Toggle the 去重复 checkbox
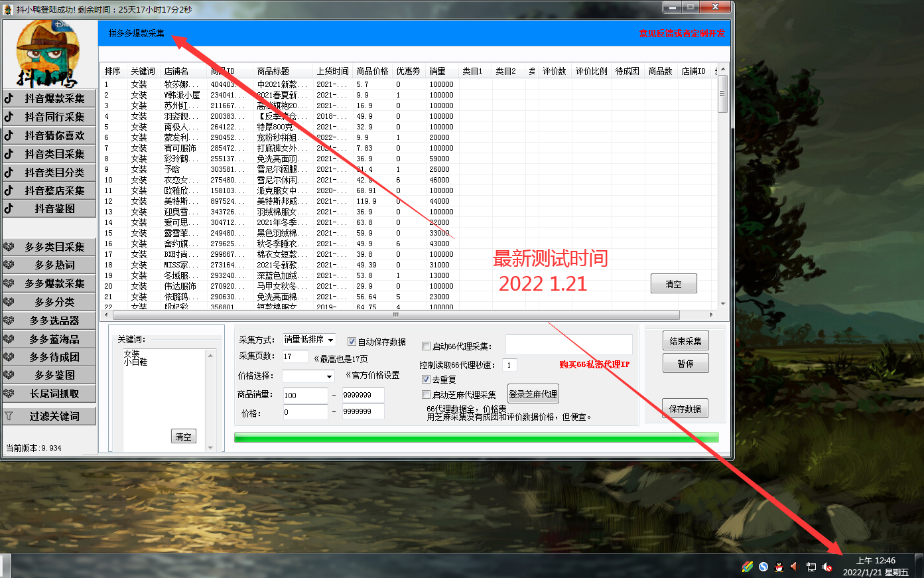Viewport: 924px width, 578px height. [427, 380]
